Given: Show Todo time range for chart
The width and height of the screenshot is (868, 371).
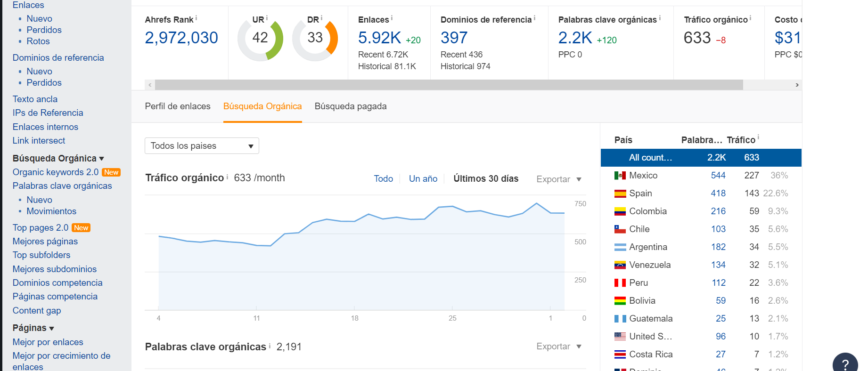Looking at the screenshot, I should [384, 179].
